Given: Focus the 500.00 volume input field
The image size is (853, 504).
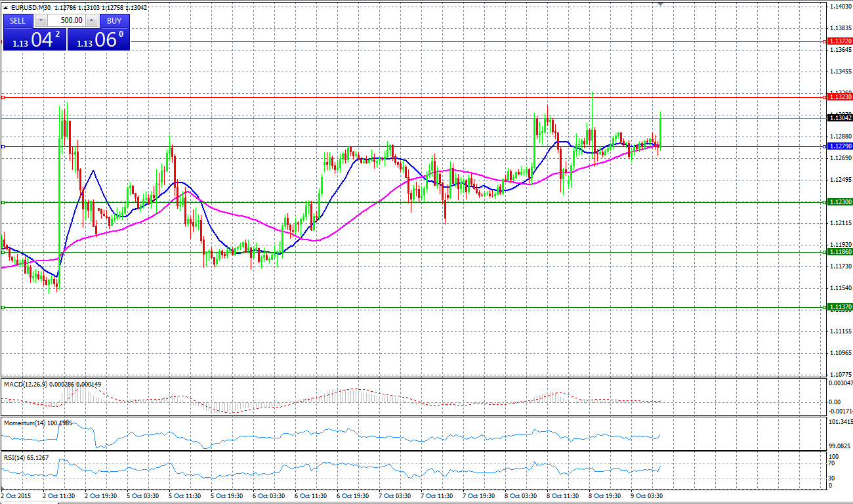Looking at the screenshot, I should point(66,20).
